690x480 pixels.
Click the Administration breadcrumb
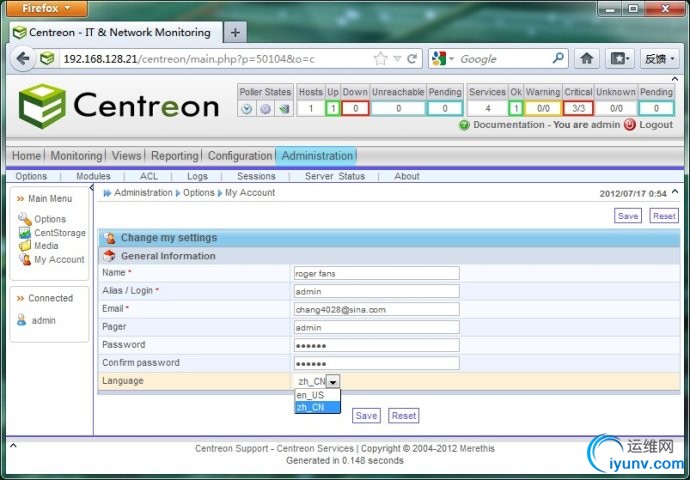[143, 193]
